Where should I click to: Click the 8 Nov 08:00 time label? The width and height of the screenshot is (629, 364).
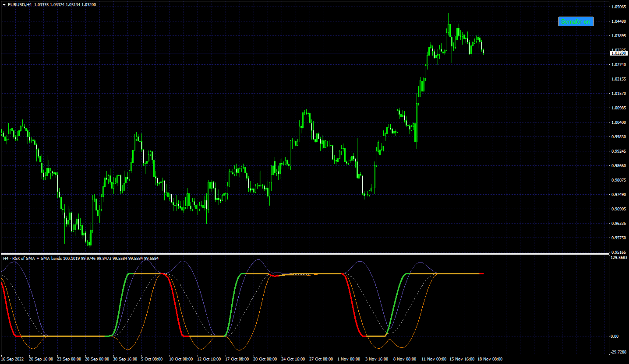[x=405, y=359]
